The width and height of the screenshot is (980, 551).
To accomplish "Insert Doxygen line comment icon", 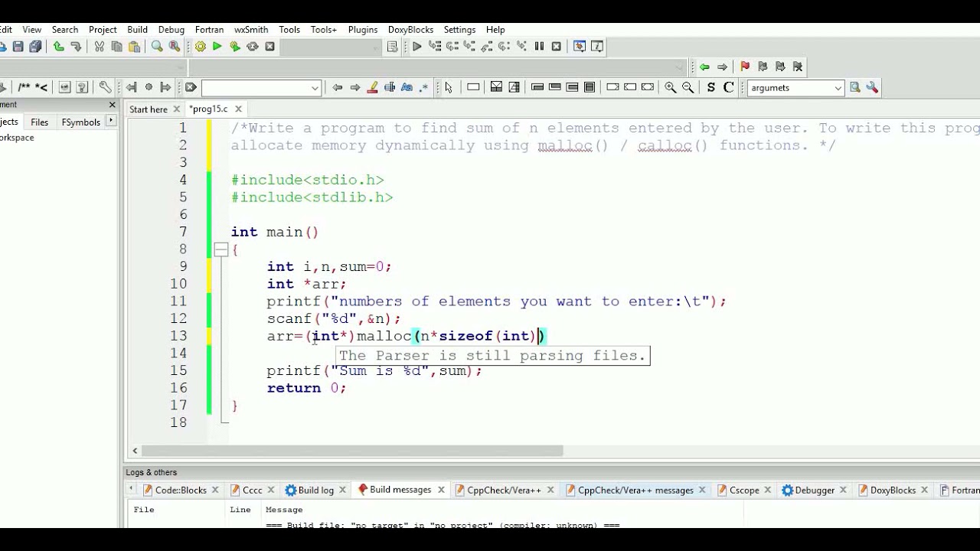I will pyautogui.click(x=42, y=87).
